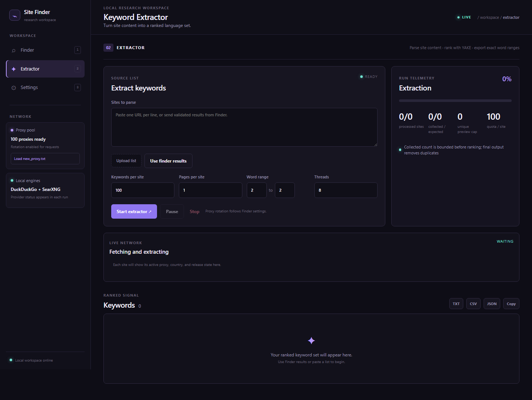This screenshot has width=532, height=400.
Task: Open the Finder section
Action: (x=45, y=50)
